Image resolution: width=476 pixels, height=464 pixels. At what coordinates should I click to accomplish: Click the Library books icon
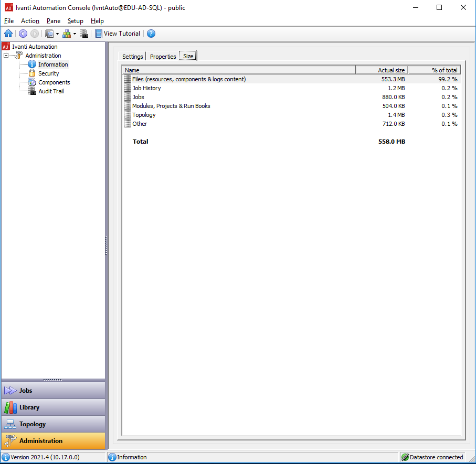10,407
